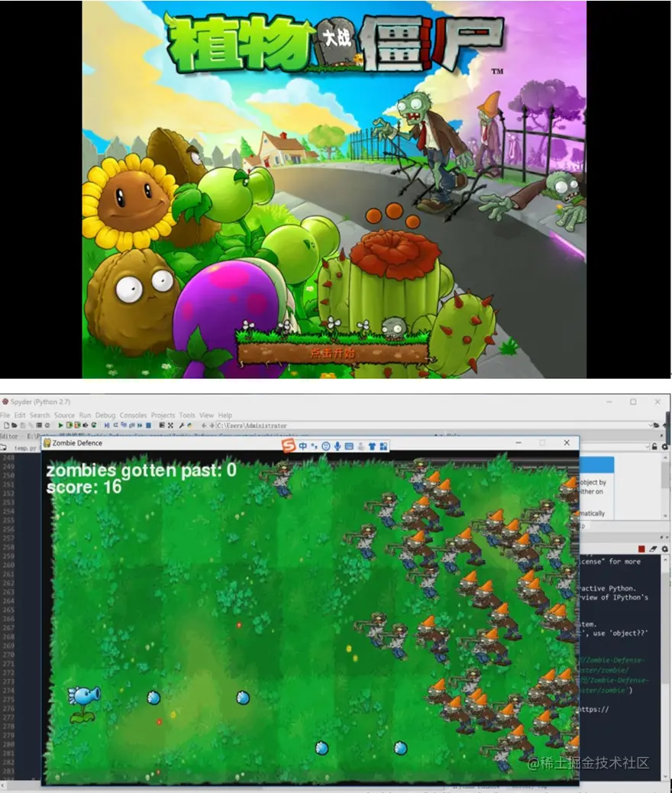This screenshot has width=672, height=793.
Task: Click the Open file icon in Spyder toolbar
Action: (15, 426)
